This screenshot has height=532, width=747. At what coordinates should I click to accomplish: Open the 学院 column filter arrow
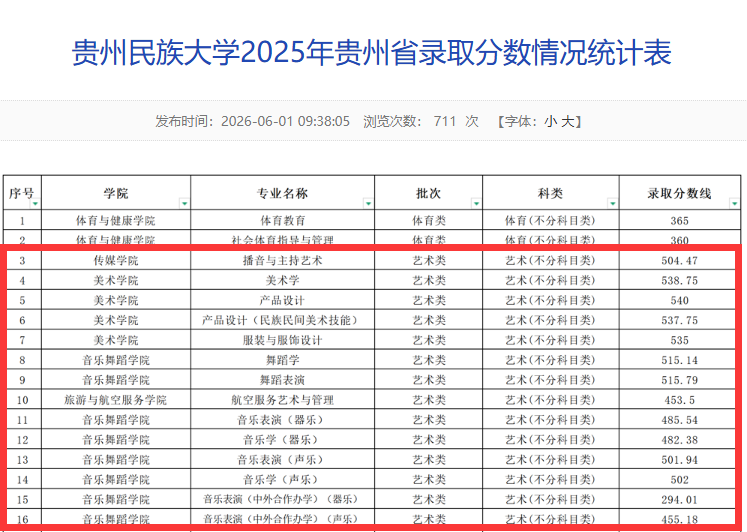184,204
